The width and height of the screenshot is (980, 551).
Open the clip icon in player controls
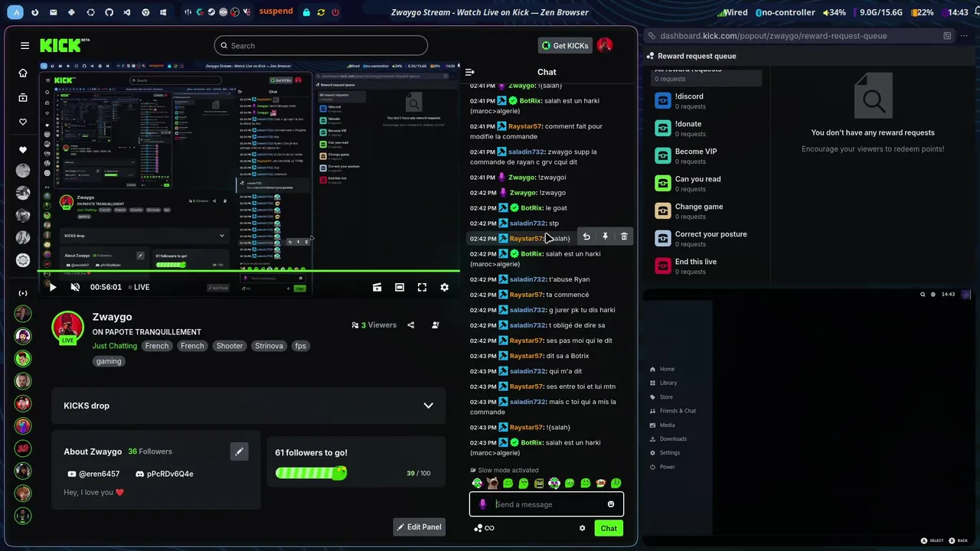377,287
